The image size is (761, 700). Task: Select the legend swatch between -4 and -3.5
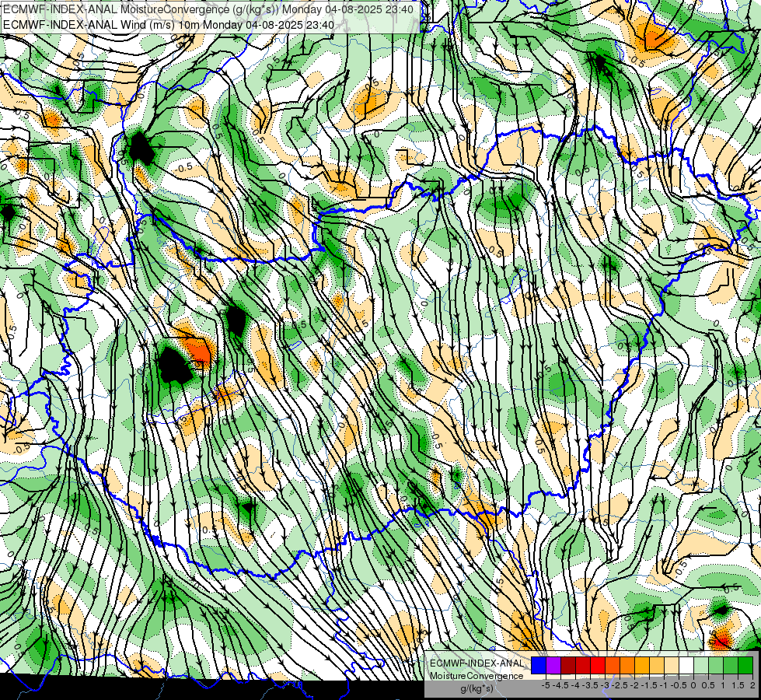(x=583, y=666)
